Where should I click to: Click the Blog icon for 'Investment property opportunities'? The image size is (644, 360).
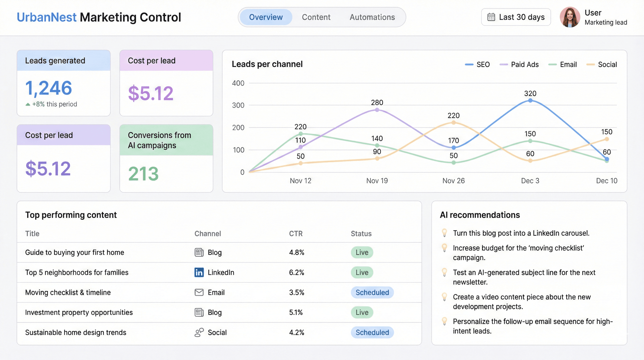(x=199, y=312)
